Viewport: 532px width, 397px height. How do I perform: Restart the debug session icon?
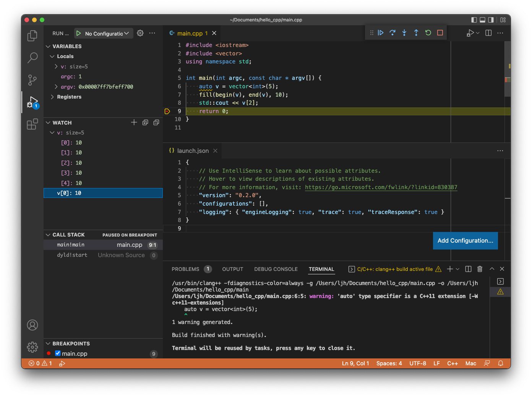click(428, 32)
